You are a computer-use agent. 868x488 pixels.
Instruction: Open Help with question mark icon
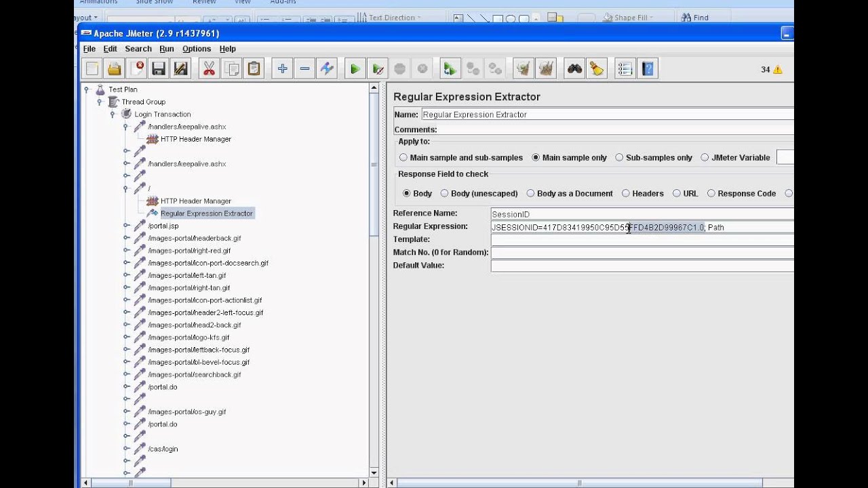[x=648, y=68]
